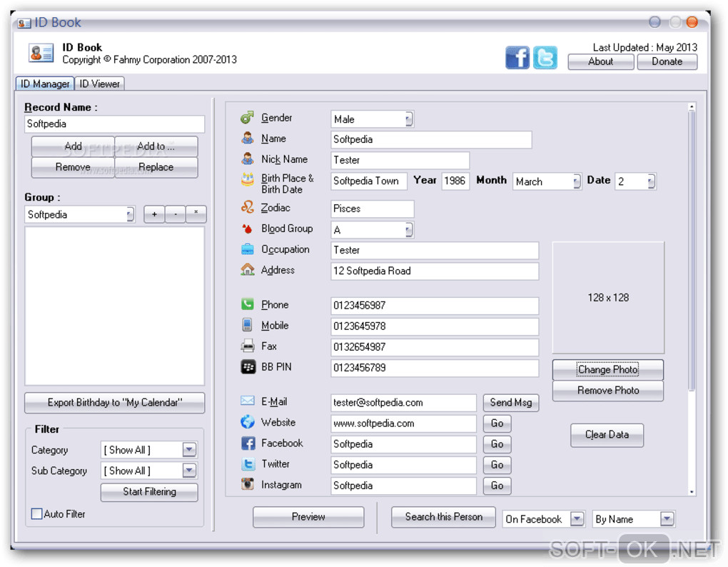
Task: Click the 128 x 128 photo placeholder
Action: [608, 298]
